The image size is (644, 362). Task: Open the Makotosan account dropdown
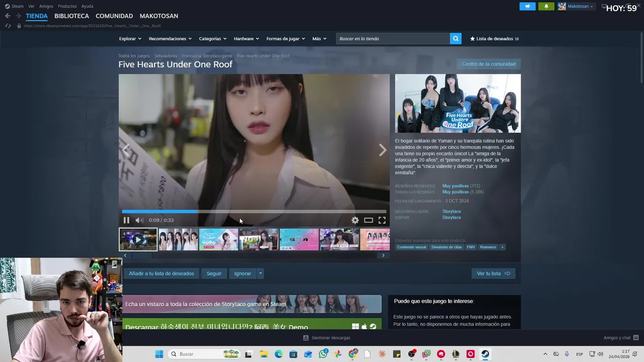coord(576,6)
